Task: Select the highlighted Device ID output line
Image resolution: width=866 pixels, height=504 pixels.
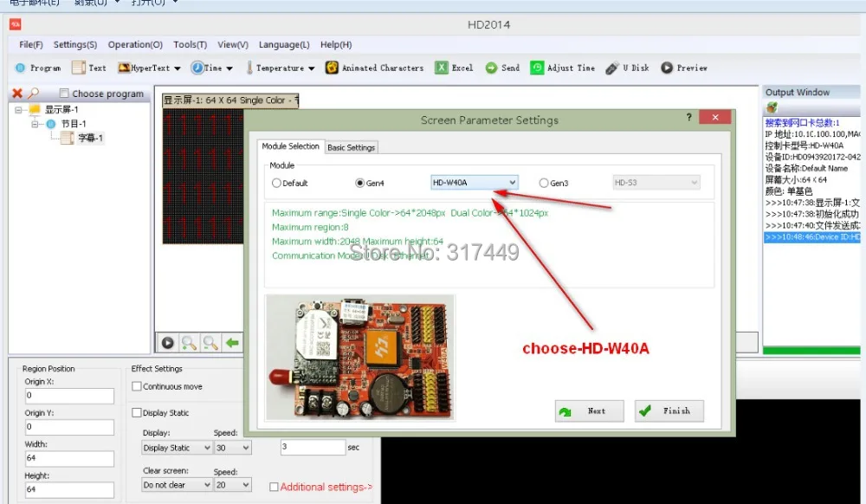Action: (812, 237)
